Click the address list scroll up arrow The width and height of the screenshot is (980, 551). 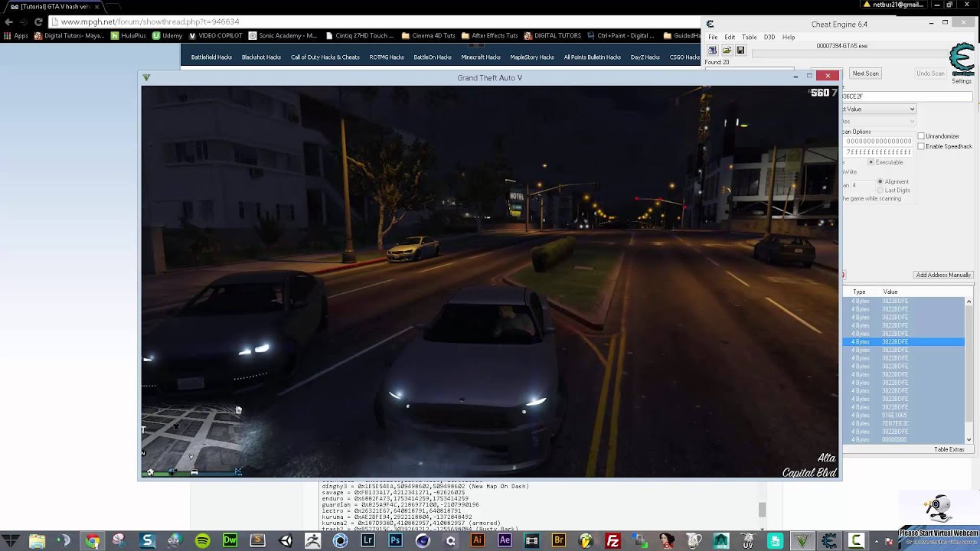point(969,302)
